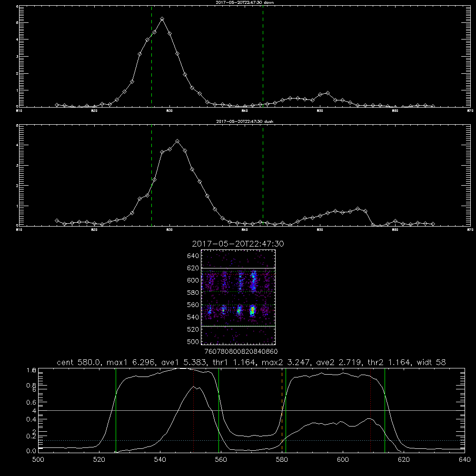Click the 'thr1 1.164' value in stats line
The image size is (476, 476).
(233, 362)
